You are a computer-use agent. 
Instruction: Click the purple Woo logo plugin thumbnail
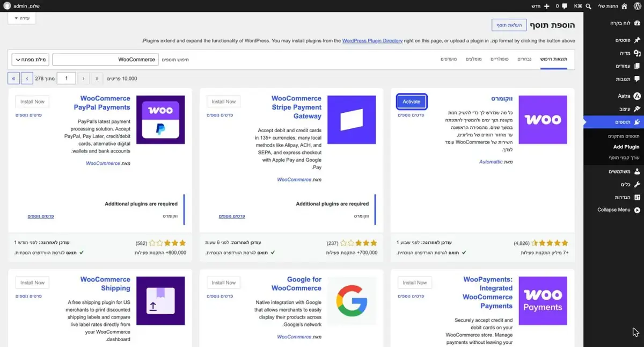[543, 120]
